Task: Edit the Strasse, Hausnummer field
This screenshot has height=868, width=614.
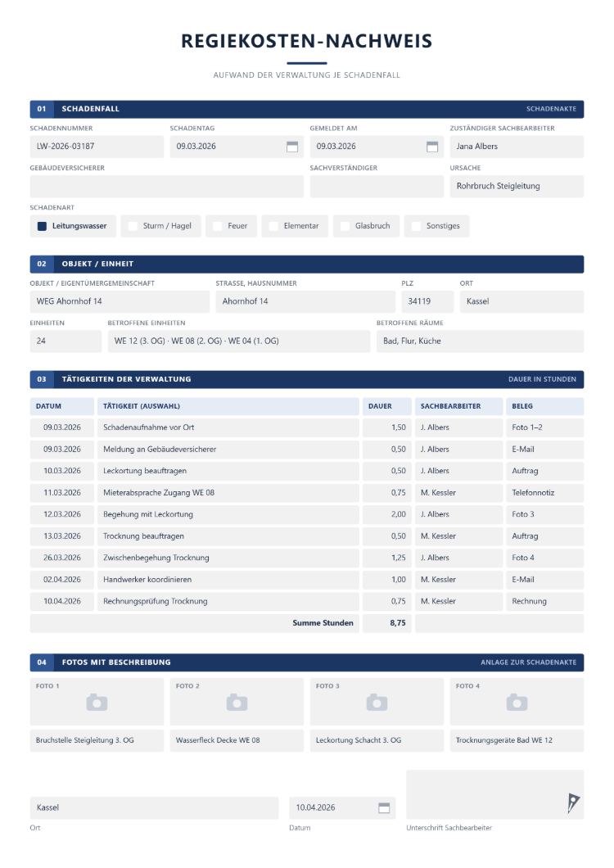Action: 305,301
